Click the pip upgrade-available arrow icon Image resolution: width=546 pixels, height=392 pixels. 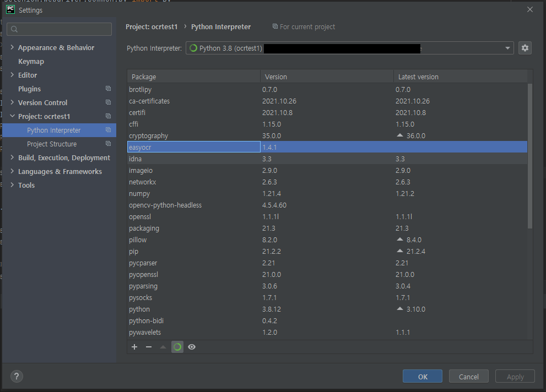(400, 251)
